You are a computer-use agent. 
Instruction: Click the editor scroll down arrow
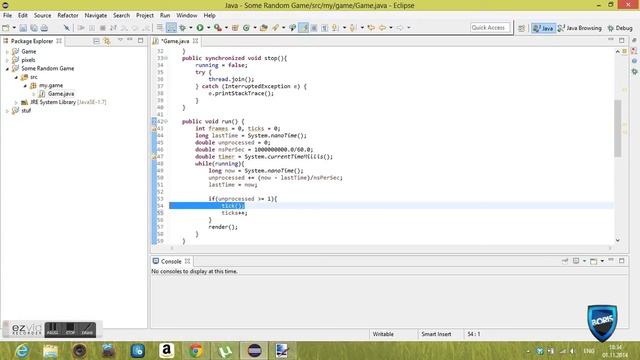(x=618, y=240)
